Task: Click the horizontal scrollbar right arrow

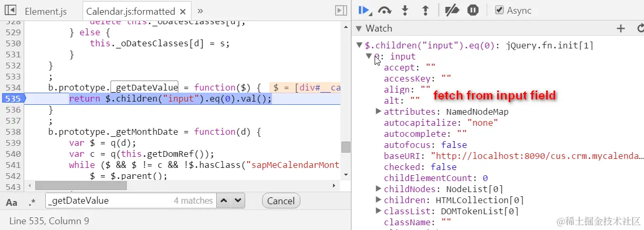Action: pyautogui.click(x=334, y=185)
